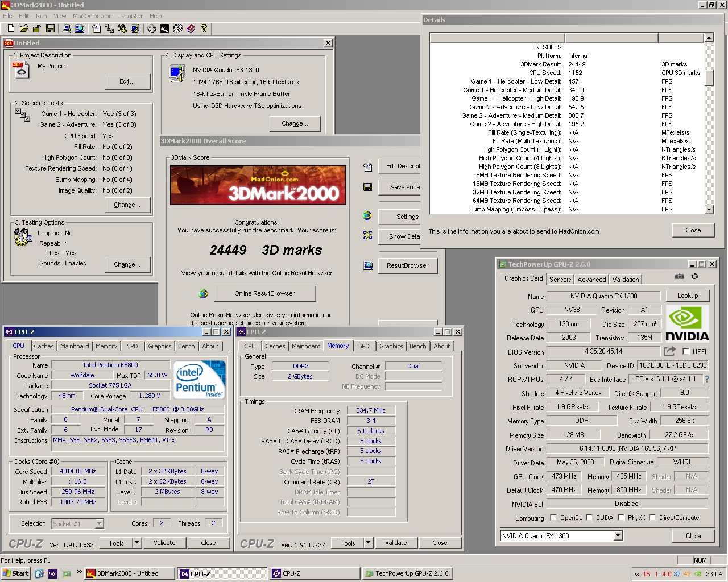Image resolution: width=728 pixels, height=582 pixels.
Task: Toggle the PhysX checkbox
Action: 621,517
